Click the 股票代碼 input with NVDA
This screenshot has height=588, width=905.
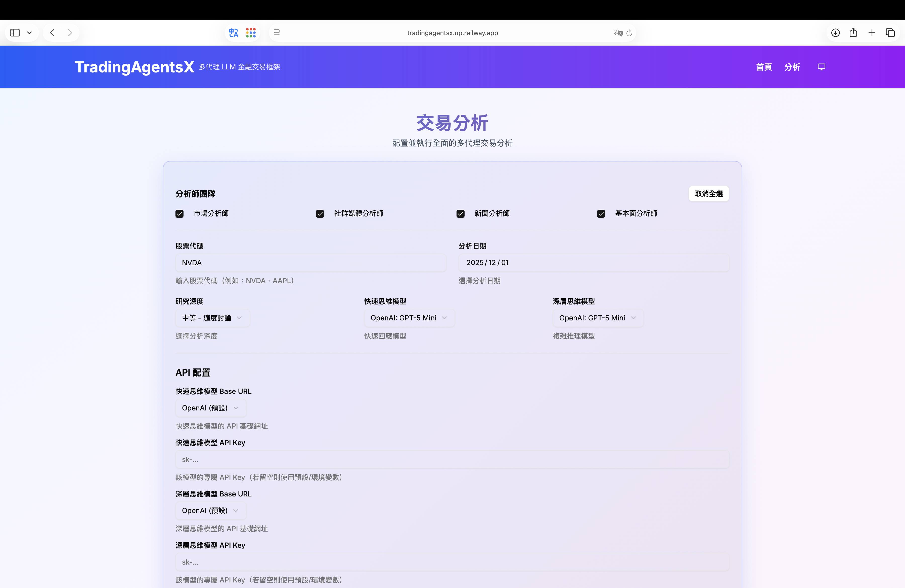pyautogui.click(x=310, y=263)
